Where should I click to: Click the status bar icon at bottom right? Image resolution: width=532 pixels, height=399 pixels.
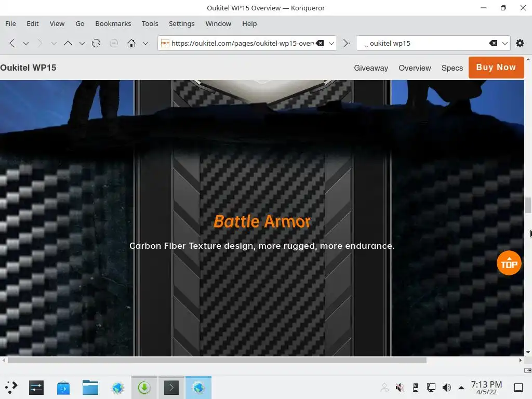[x=528, y=370]
